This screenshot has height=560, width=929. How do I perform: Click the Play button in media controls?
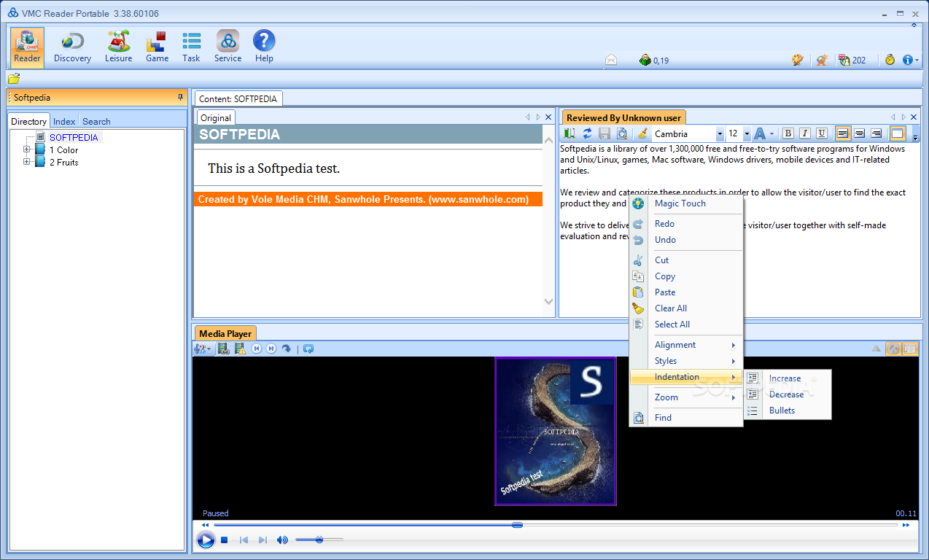click(206, 540)
